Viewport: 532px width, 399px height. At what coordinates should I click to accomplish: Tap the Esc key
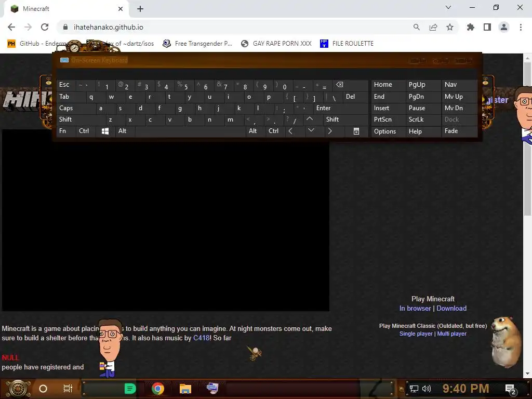pyautogui.click(x=66, y=85)
